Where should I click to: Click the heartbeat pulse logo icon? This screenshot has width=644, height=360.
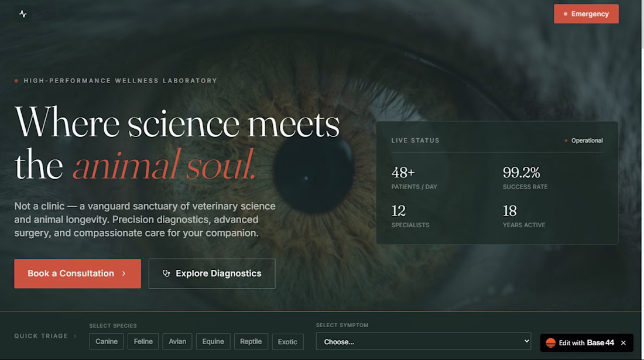[x=23, y=14]
